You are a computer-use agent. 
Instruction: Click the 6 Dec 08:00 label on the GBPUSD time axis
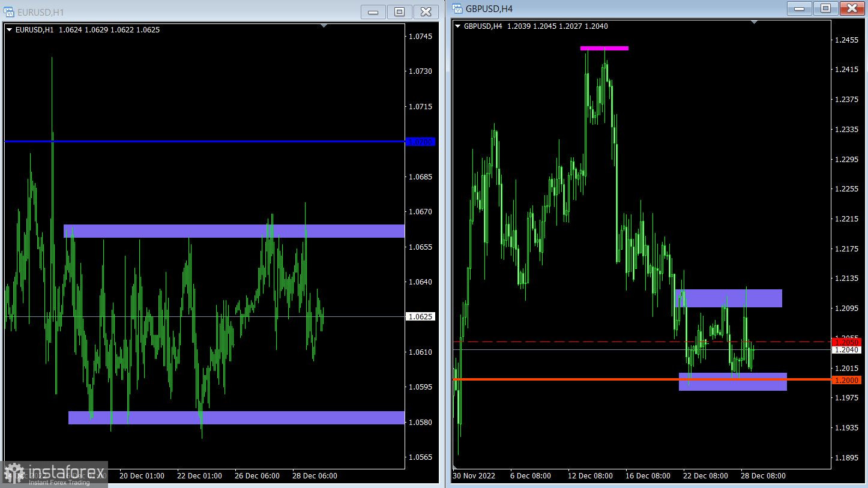[x=531, y=475]
